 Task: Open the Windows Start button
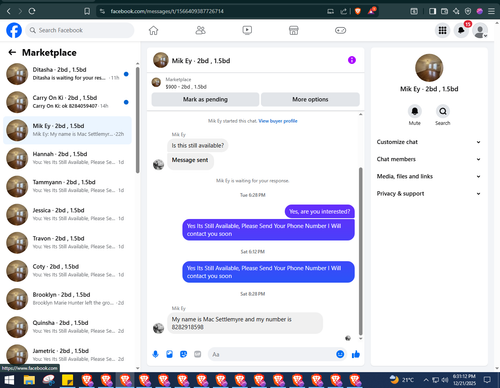pyautogui.click(x=9, y=380)
